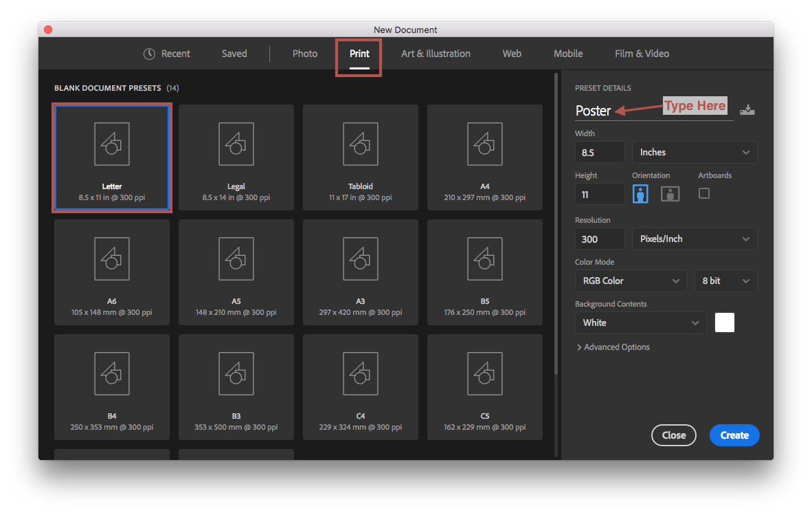Image resolution: width=812 pixels, height=515 pixels.
Task: Open the White background contents dropdown
Action: (x=640, y=322)
